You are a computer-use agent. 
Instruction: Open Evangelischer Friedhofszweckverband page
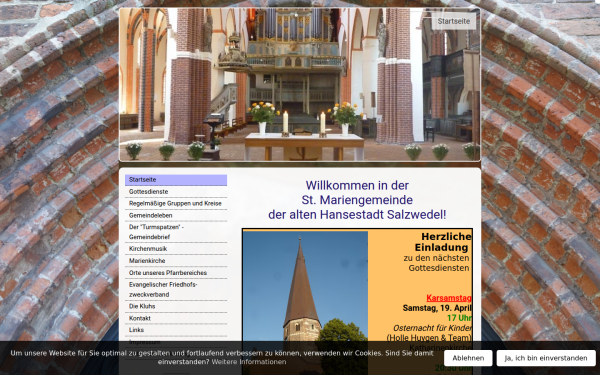(176, 290)
